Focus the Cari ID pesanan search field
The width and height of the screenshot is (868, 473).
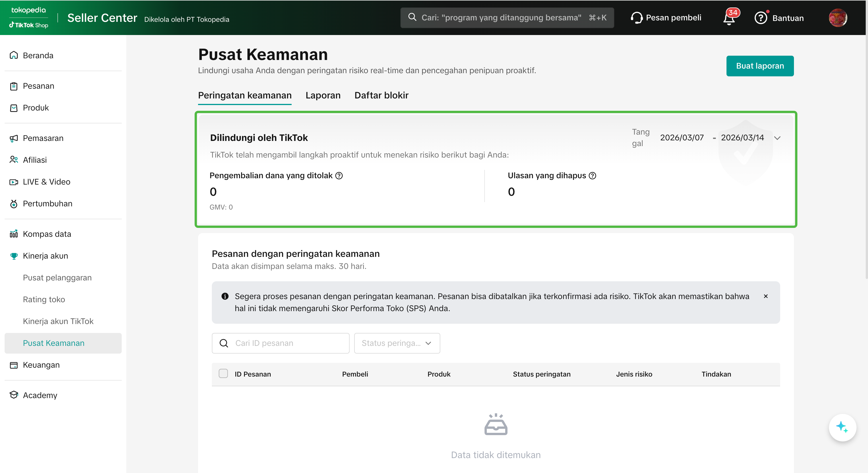point(287,343)
